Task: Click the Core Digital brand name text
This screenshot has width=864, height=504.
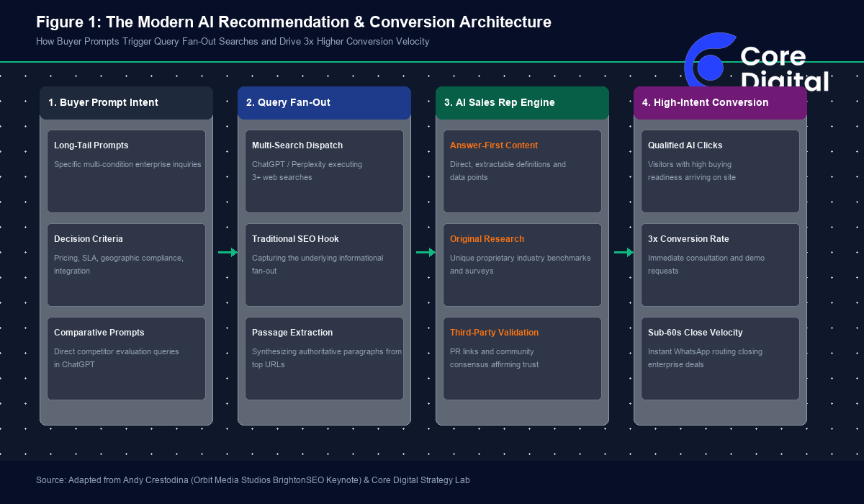Action: [x=785, y=68]
